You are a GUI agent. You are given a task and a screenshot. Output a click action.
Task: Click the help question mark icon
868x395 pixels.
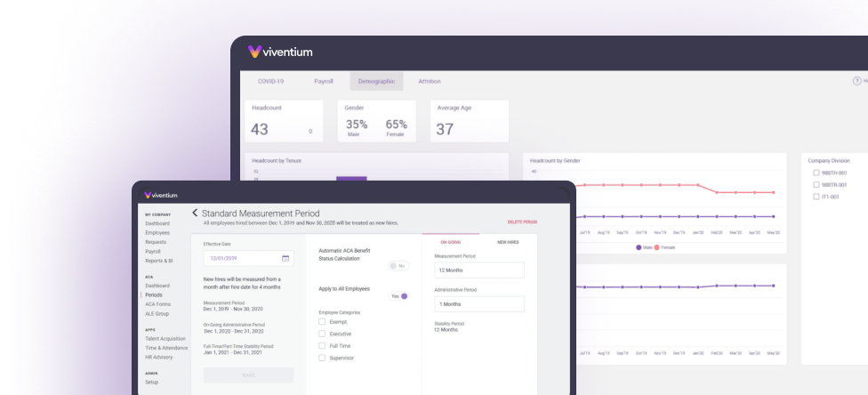pos(856,81)
